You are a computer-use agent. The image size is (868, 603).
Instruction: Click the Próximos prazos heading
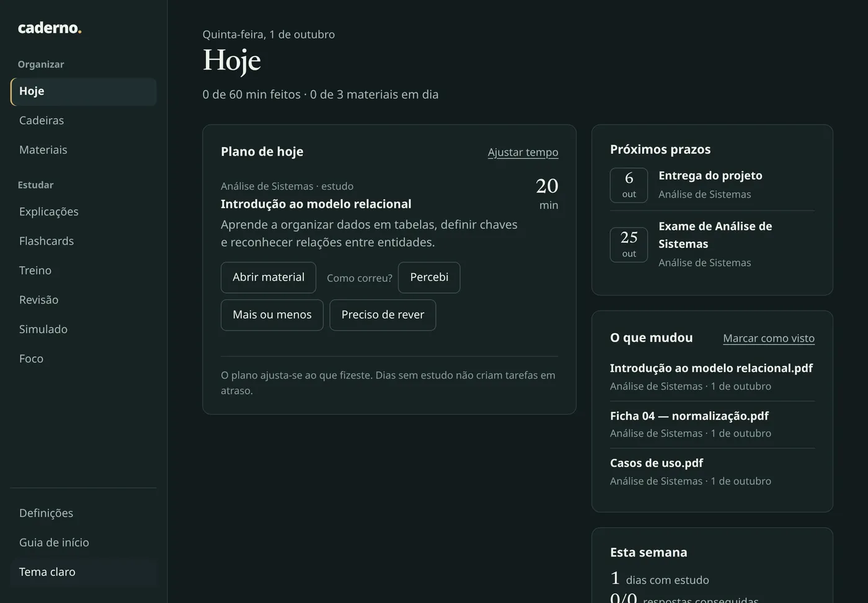point(660,149)
